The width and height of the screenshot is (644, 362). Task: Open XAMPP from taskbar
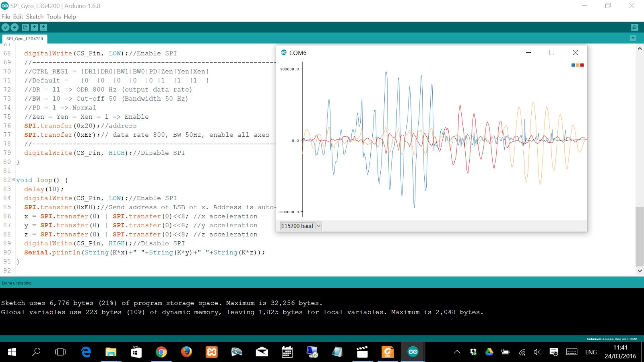coord(212,352)
